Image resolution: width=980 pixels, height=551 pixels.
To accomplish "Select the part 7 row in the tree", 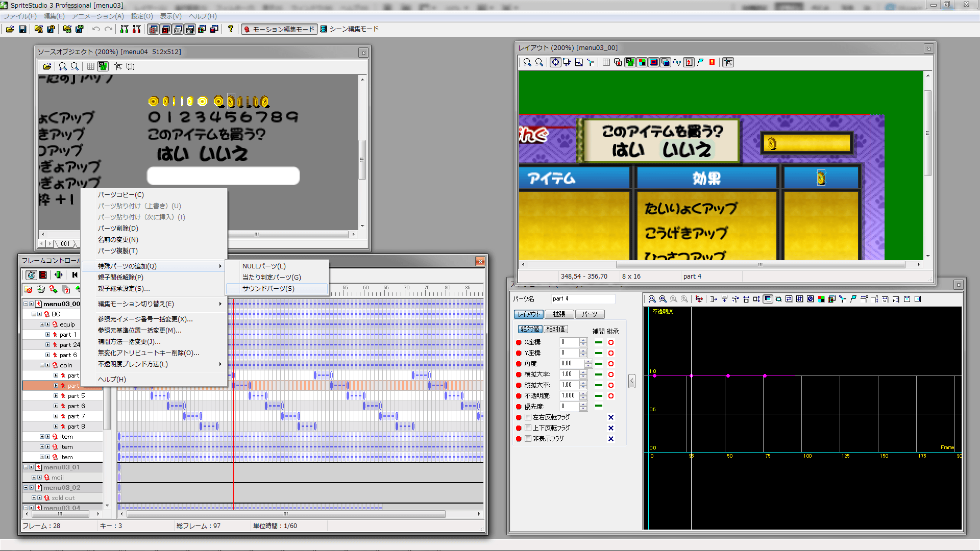I will tap(63, 416).
